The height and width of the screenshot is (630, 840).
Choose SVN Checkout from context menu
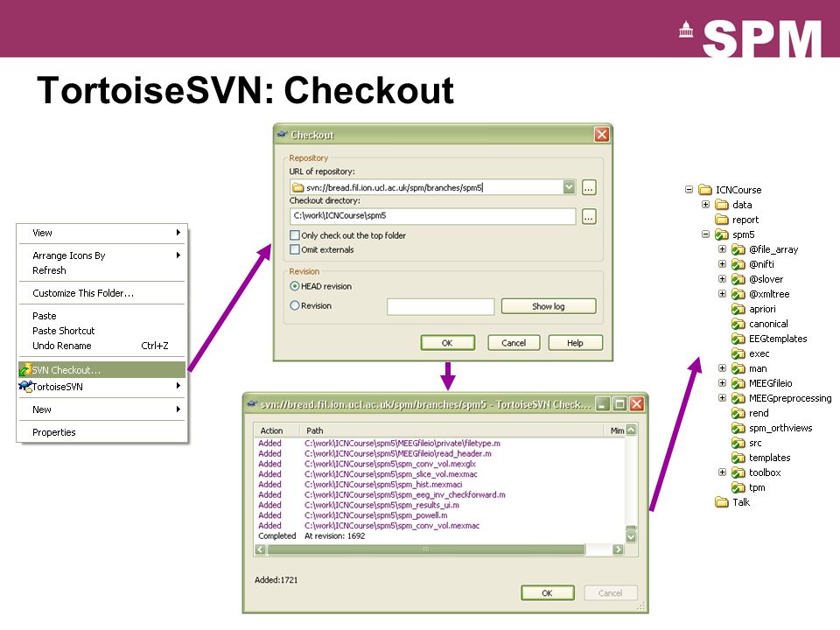point(101,369)
